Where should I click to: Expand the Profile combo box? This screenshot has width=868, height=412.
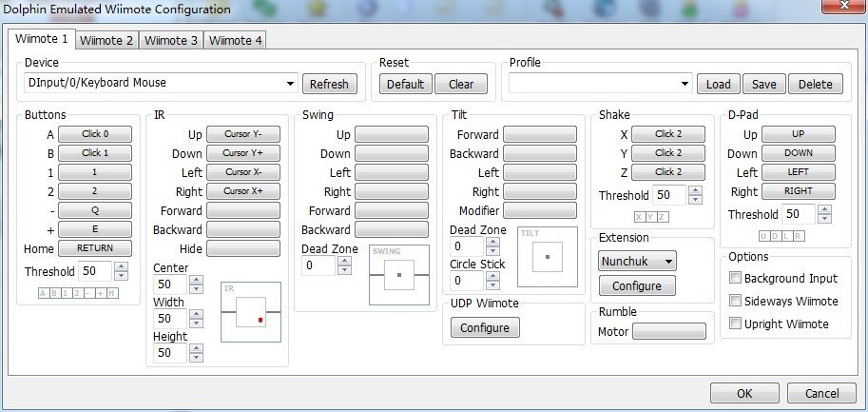click(685, 84)
